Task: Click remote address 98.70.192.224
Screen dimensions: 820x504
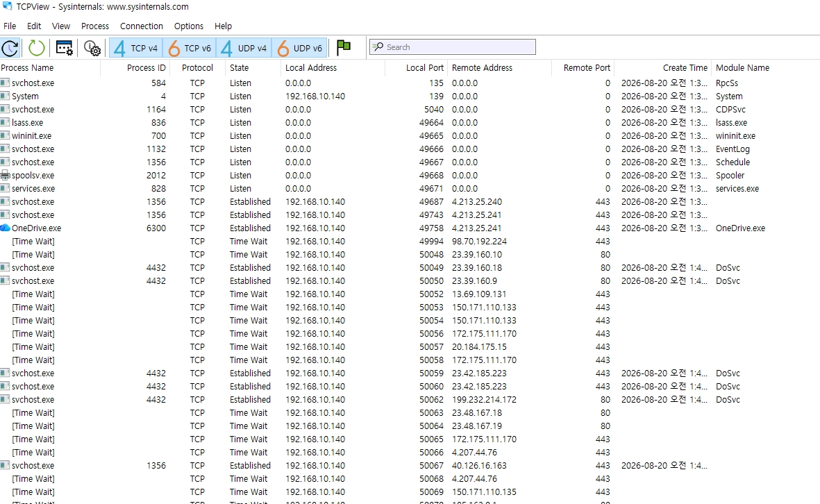Action: 479,241
